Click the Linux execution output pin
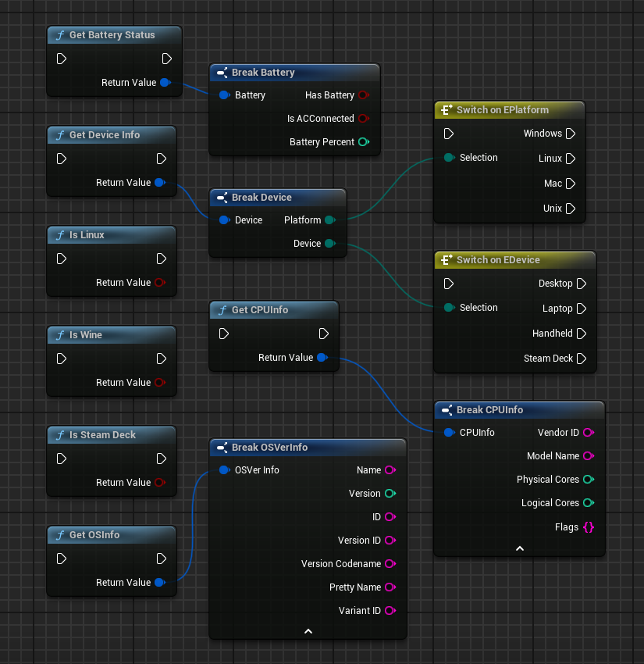Image resolution: width=644 pixels, height=664 pixels. (571, 159)
